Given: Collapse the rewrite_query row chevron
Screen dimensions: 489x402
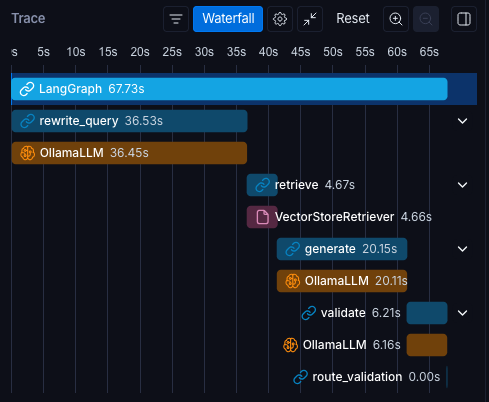Looking at the screenshot, I should click(x=462, y=121).
